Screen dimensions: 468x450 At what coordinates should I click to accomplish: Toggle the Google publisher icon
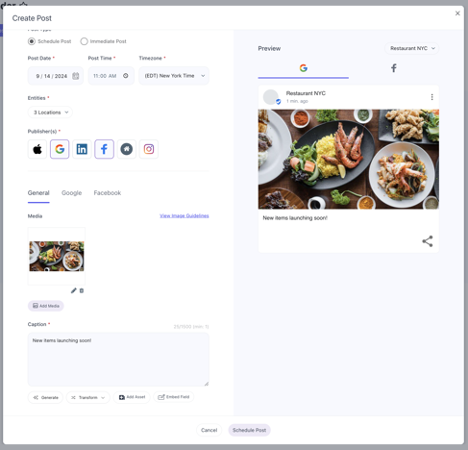click(60, 149)
